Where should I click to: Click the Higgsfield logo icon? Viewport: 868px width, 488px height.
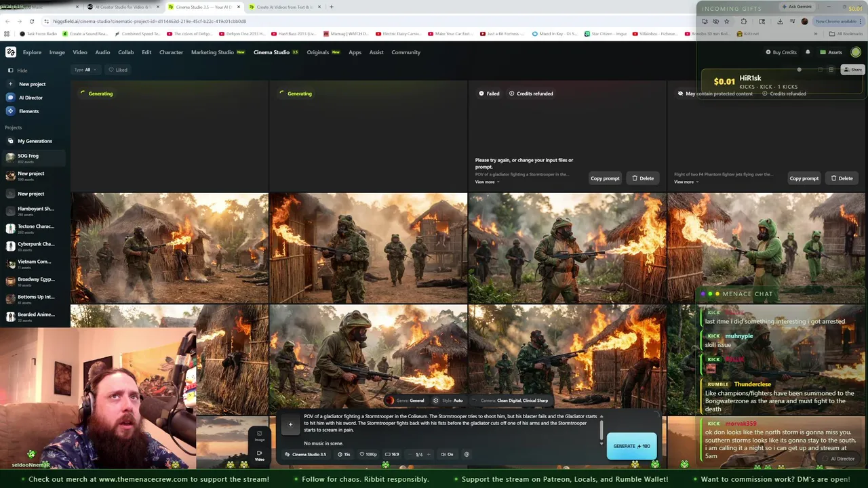click(x=11, y=52)
